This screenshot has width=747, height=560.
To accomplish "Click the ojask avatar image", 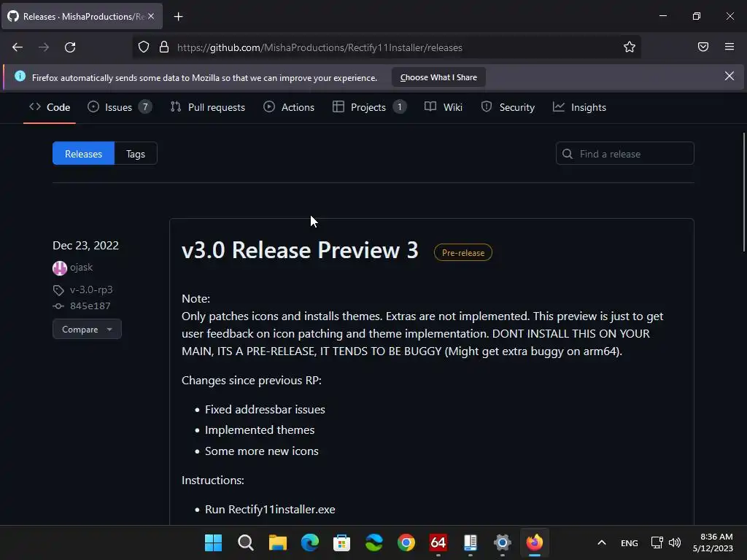I will (x=60, y=268).
